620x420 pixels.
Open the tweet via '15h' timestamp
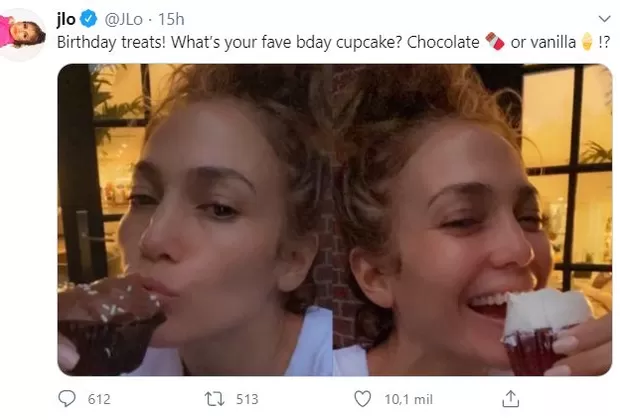coord(172,19)
